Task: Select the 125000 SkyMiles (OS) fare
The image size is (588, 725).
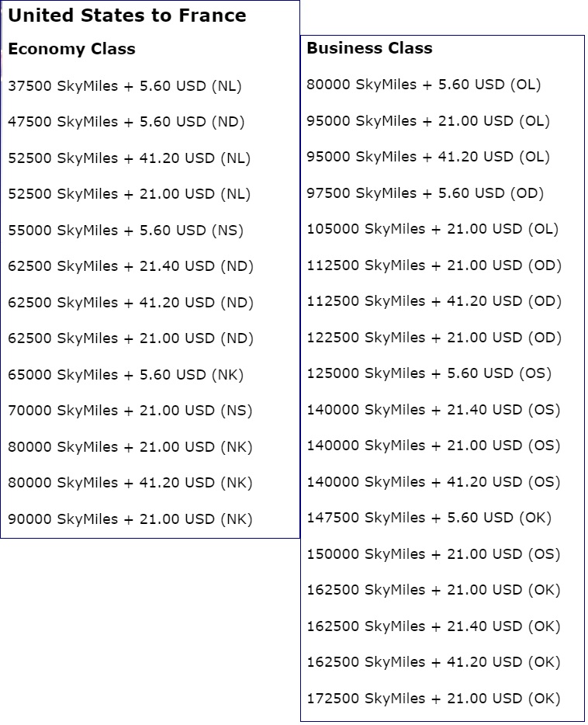Action: coord(429,373)
